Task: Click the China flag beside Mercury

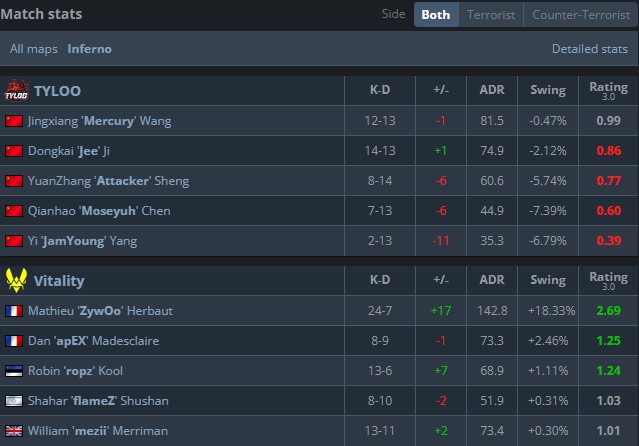Action: (14, 121)
